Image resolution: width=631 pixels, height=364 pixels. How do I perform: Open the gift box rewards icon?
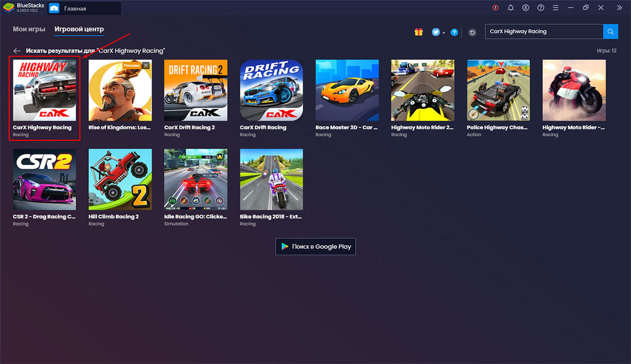pyautogui.click(x=418, y=32)
